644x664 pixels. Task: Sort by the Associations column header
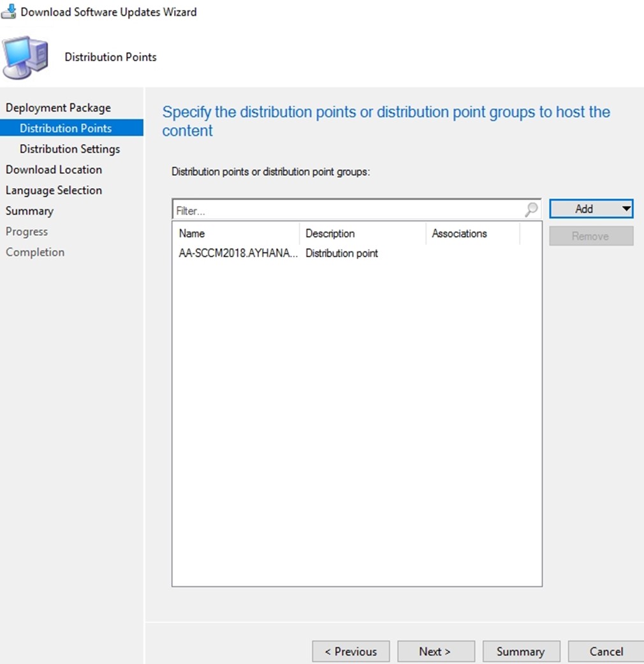point(472,233)
